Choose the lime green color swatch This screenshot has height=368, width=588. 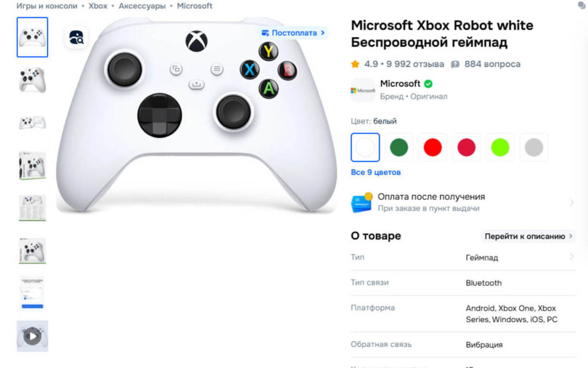click(500, 148)
